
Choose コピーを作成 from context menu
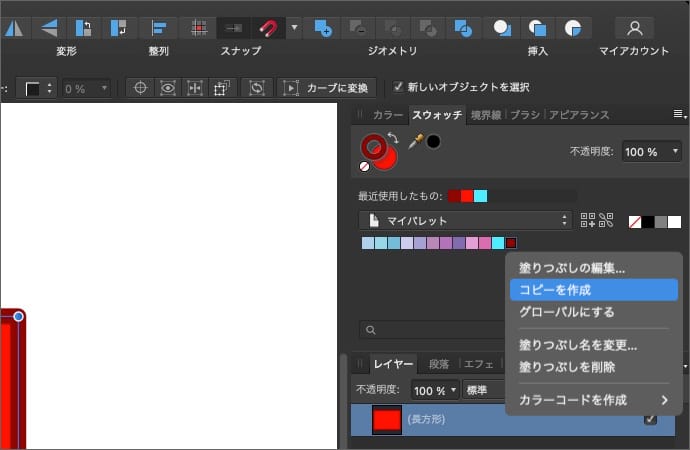pos(555,290)
